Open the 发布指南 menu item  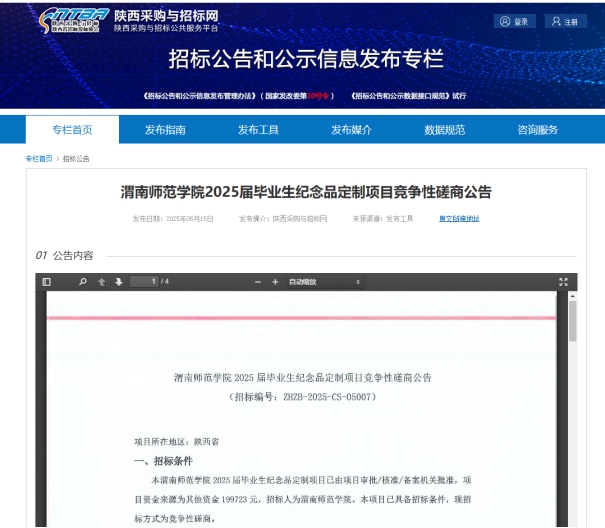point(165,130)
